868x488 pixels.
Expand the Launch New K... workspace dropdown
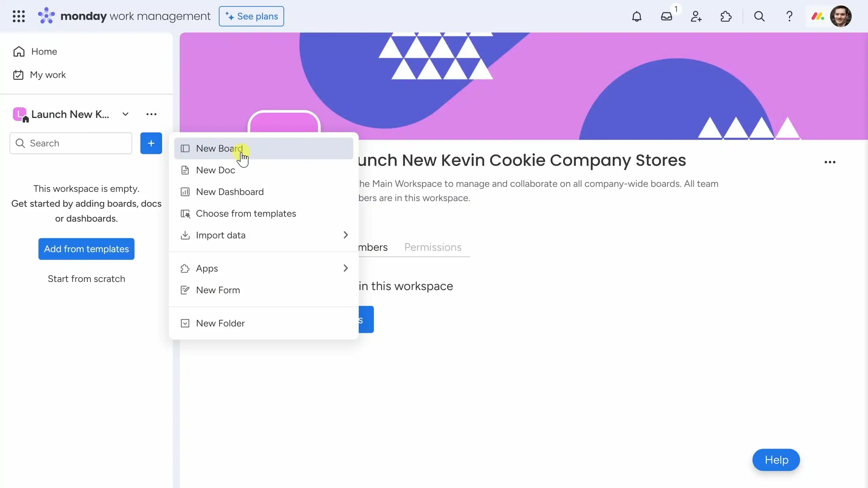(125, 114)
